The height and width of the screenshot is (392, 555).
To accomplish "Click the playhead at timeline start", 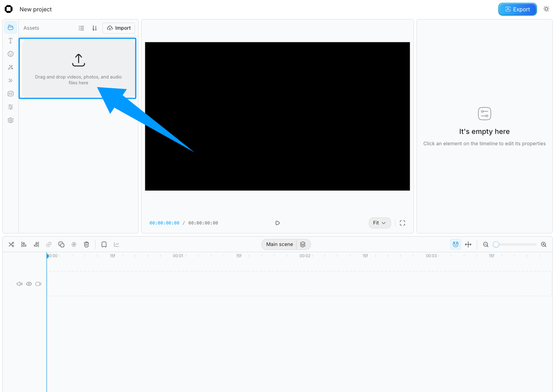I will [x=47, y=256].
